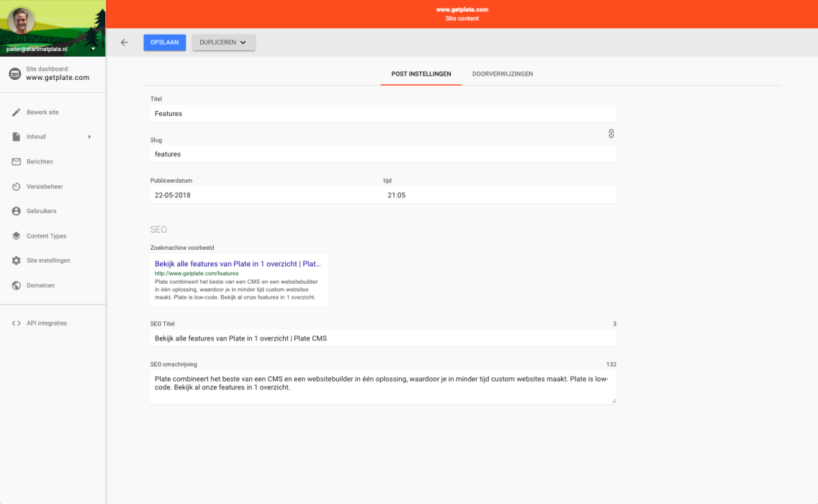Click the SEO omschrijving text area

[x=383, y=387]
